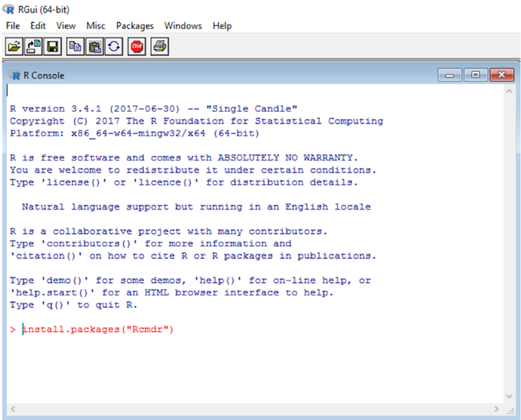Click the 'R version 3.4.1' line
The height and width of the screenshot is (420, 521).
point(153,109)
